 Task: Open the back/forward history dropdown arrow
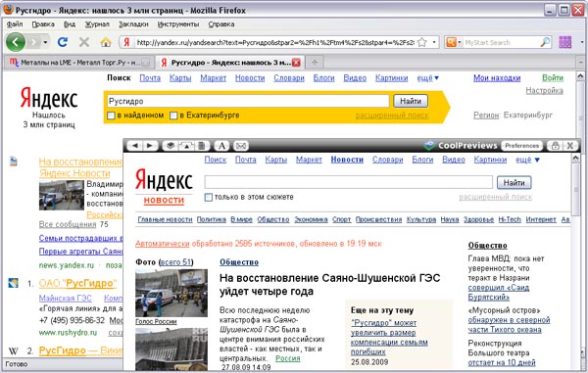click(x=45, y=42)
